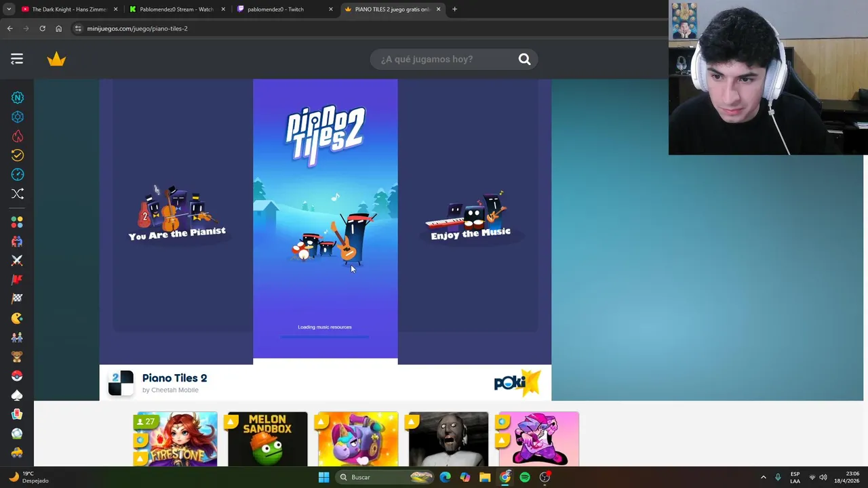The width and height of the screenshot is (868, 488).
Task: Go back to previous page
Action: pos(9,28)
